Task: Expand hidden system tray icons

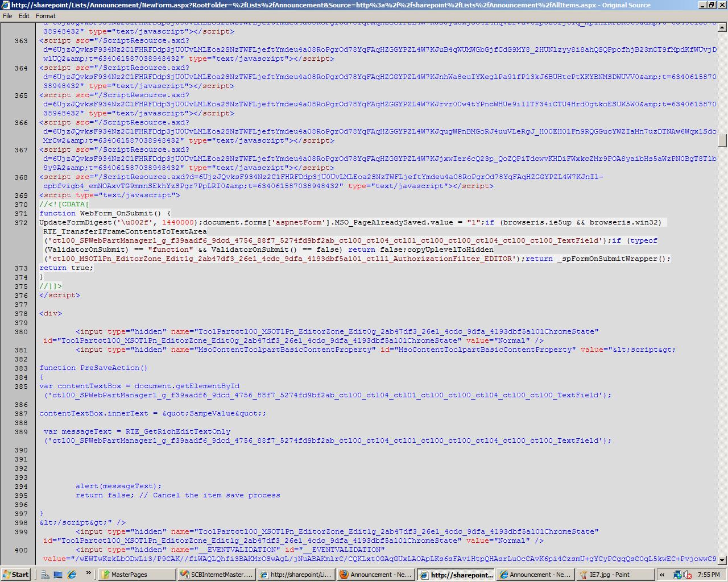Action: pos(662,575)
